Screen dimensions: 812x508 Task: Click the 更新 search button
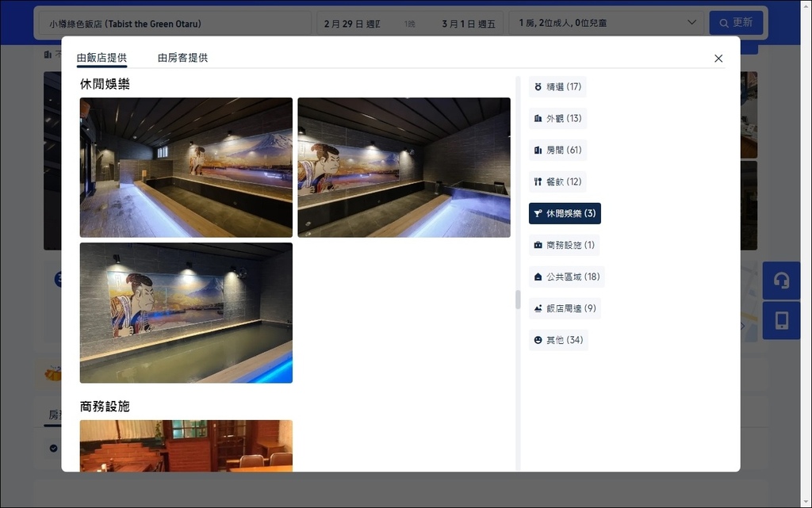pyautogui.click(x=736, y=23)
